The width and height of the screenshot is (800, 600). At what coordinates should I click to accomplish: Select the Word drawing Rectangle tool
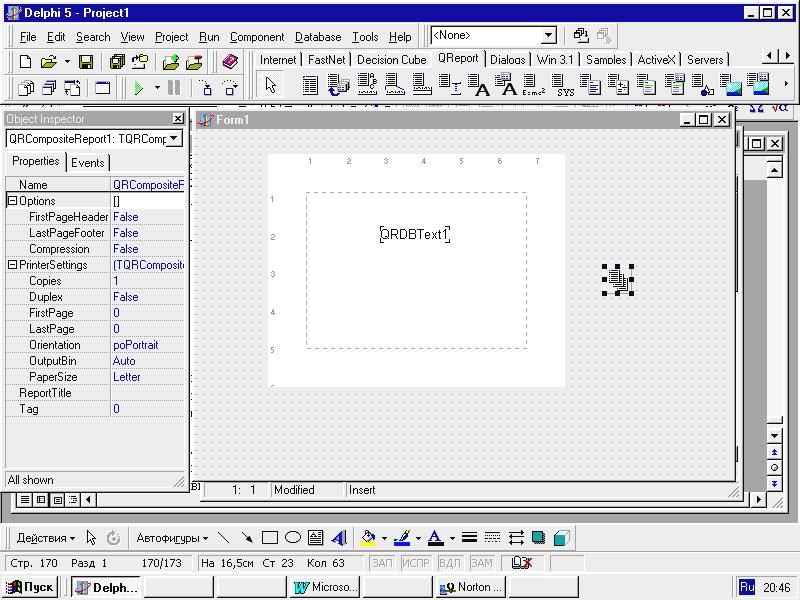pos(269,538)
